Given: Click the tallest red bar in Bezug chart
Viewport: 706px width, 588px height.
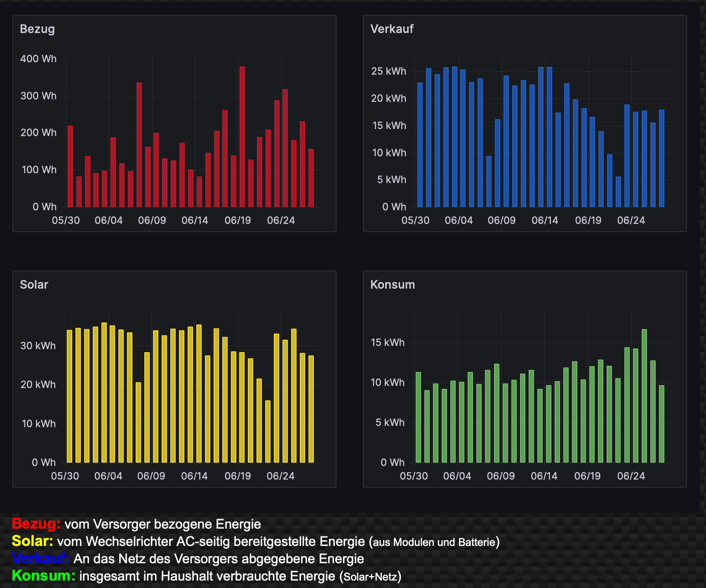Looking at the screenshot, I should [x=242, y=136].
